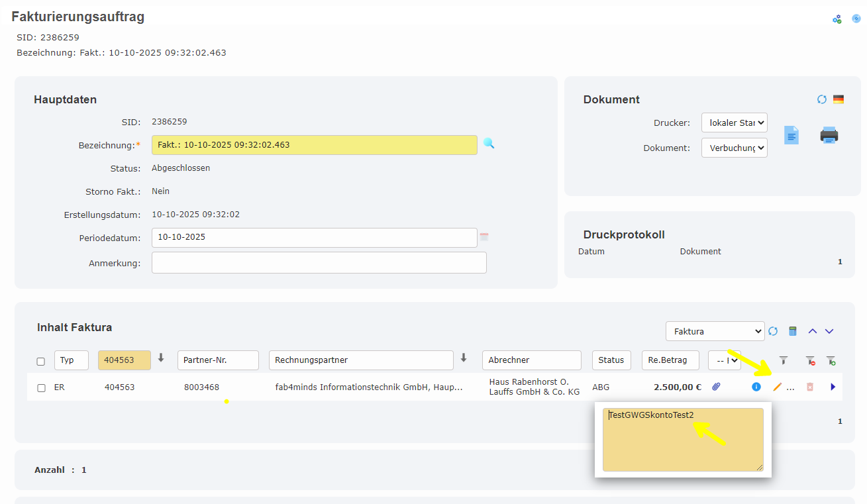Check the checkbox for the ER row
The image size is (867, 504).
click(x=41, y=387)
